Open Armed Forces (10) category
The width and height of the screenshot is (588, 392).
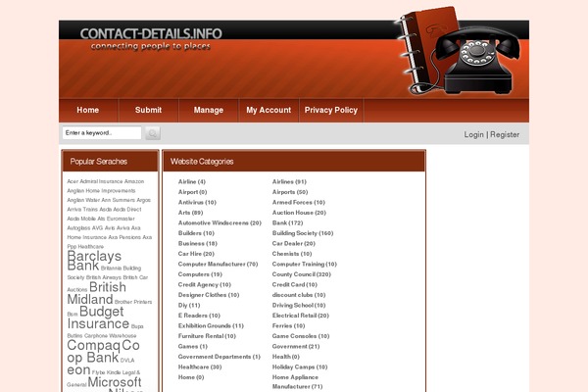pos(299,202)
